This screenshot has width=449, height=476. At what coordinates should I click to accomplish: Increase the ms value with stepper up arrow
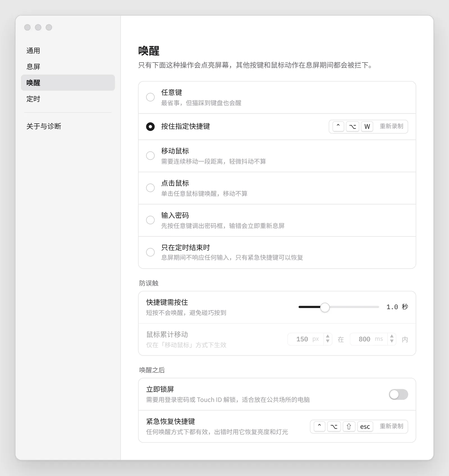(x=392, y=337)
